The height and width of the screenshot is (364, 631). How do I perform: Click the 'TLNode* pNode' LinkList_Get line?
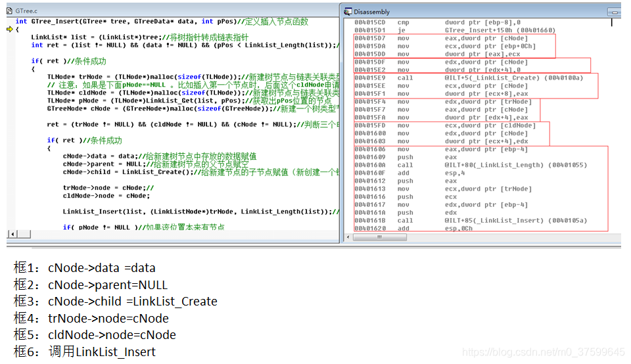pyautogui.click(x=189, y=101)
